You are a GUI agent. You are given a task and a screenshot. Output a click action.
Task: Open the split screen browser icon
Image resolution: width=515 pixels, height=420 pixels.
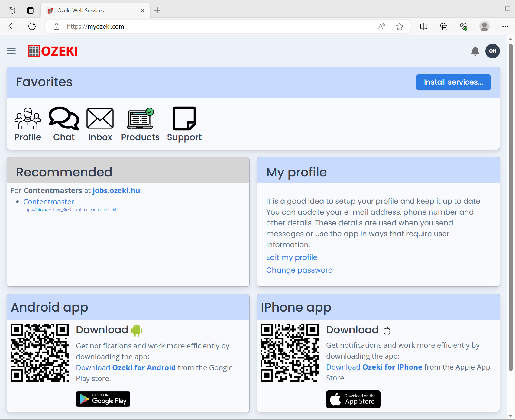point(424,27)
